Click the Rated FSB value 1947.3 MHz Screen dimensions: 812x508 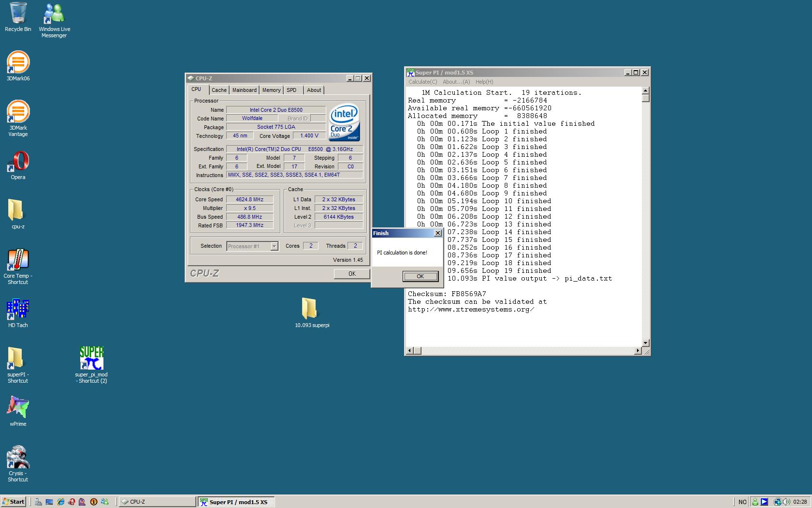pyautogui.click(x=249, y=225)
